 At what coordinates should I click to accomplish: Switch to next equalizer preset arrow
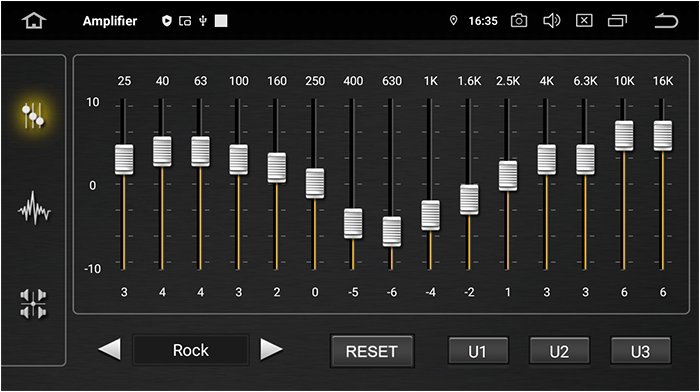click(271, 350)
